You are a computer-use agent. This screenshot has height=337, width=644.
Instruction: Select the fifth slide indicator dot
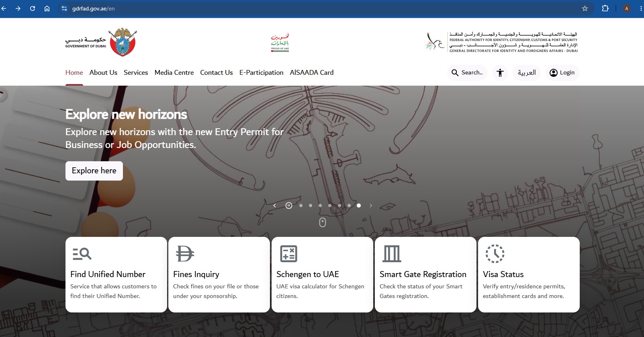tap(339, 205)
